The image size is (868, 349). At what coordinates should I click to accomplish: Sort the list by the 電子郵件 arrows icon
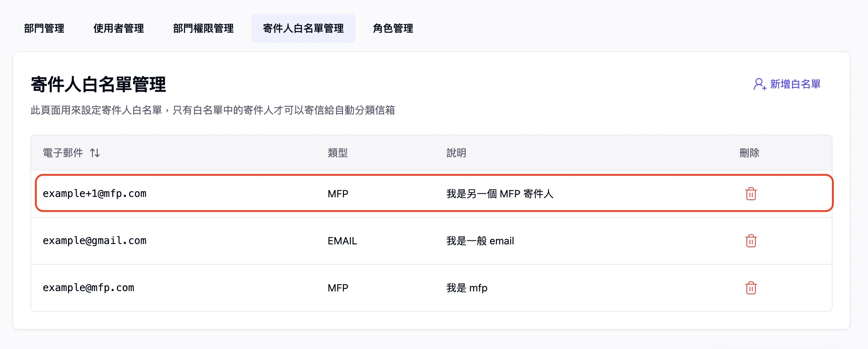coord(95,153)
